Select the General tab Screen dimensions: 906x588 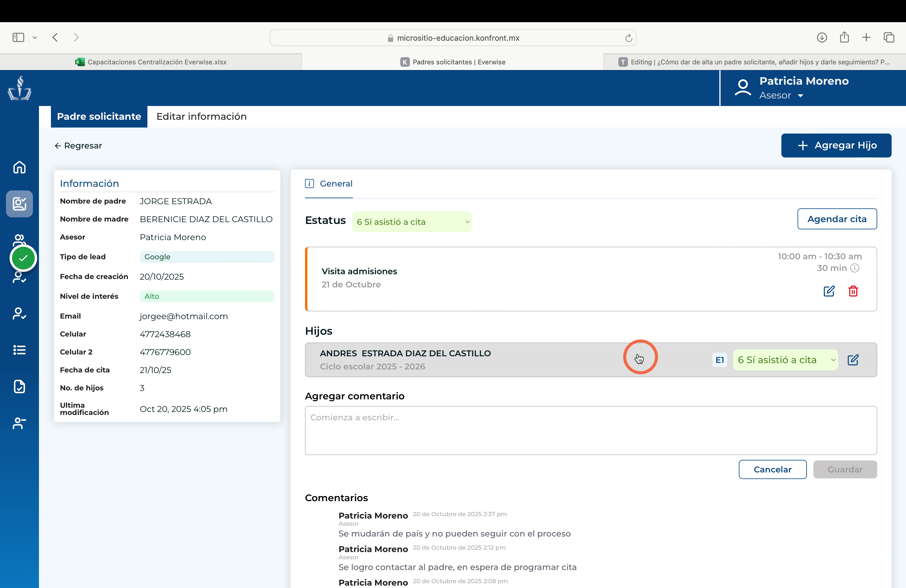[329, 184]
